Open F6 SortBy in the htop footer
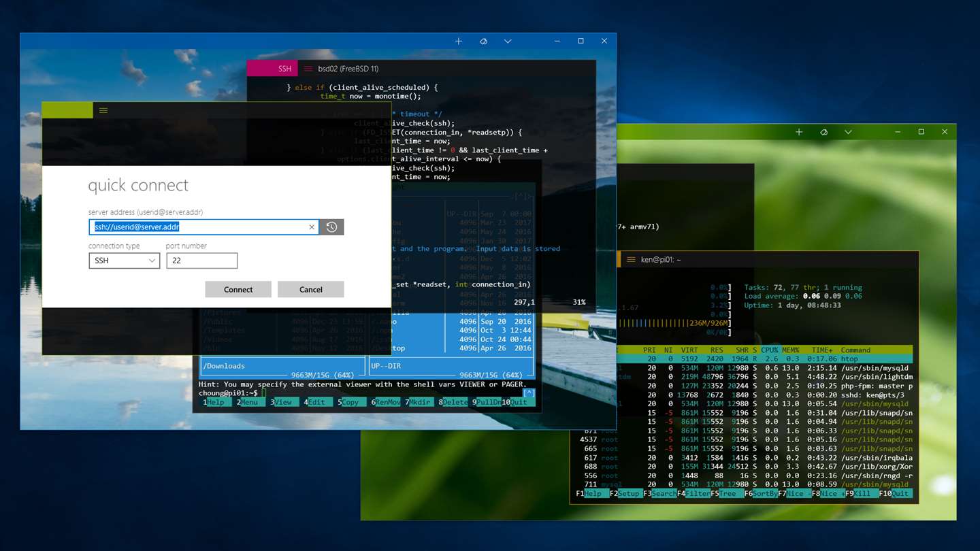Image resolution: width=980 pixels, height=551 pixels. (761, 494)
